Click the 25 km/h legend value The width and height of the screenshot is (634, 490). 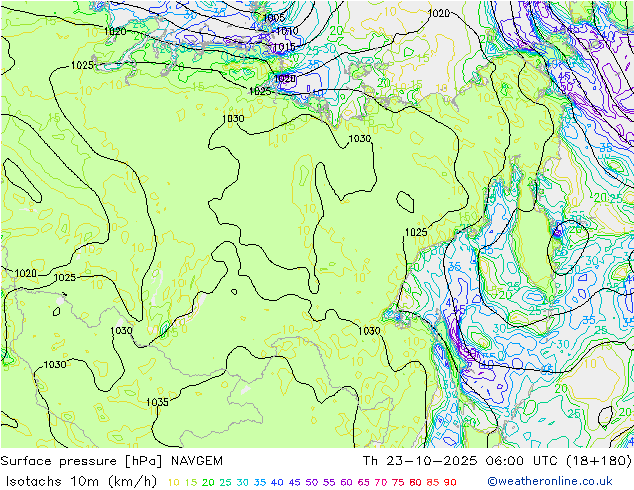[x=225, y=482]
